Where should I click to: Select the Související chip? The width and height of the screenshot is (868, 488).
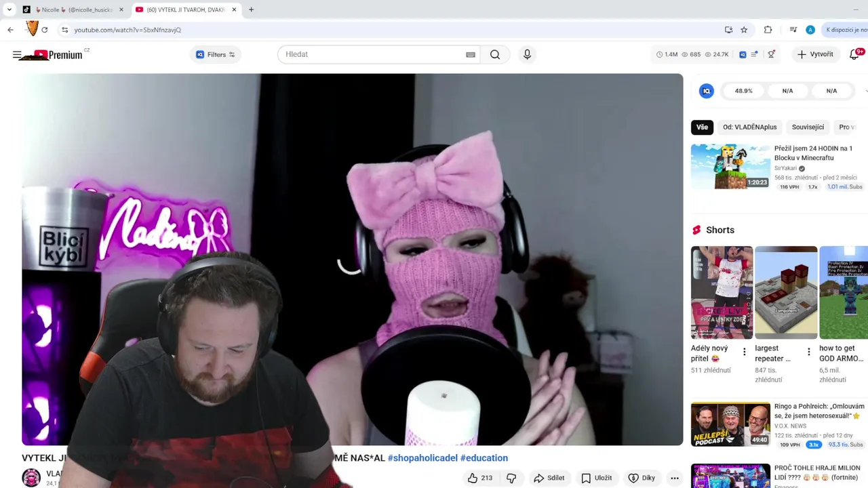(808, 127)
